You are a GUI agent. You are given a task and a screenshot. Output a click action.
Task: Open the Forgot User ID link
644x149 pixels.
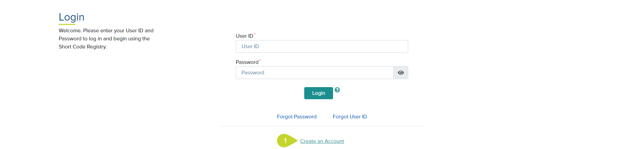tap(350, 117)
